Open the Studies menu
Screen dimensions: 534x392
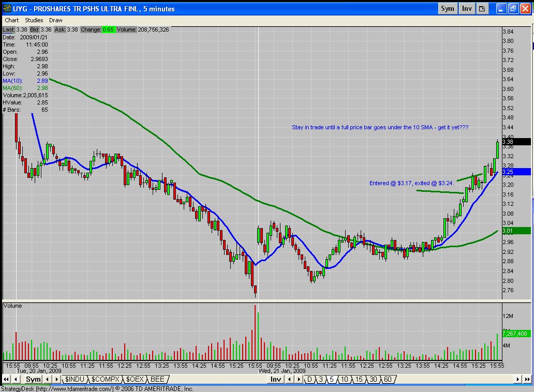click(34, 20)
